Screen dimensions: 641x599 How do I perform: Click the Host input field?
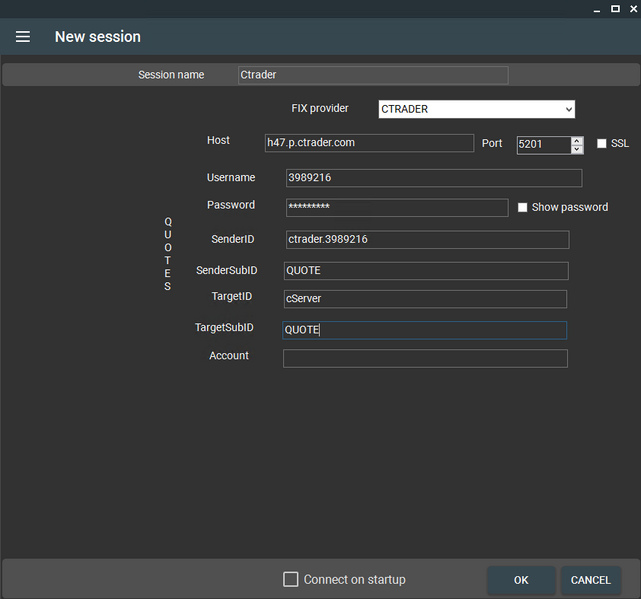pos(368,143)
